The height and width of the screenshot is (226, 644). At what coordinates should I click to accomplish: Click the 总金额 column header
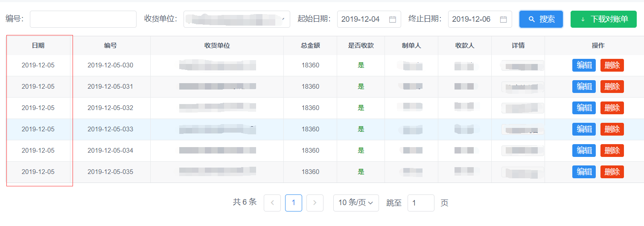(310, 46)
